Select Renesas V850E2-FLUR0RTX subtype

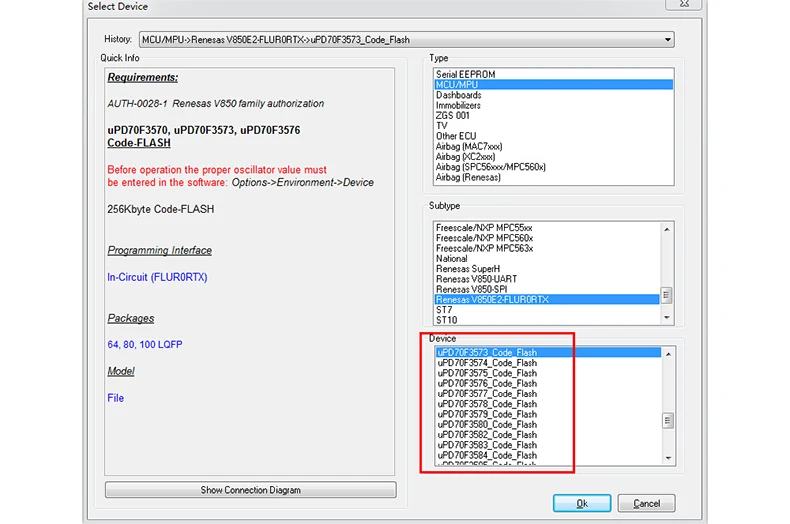547,300
